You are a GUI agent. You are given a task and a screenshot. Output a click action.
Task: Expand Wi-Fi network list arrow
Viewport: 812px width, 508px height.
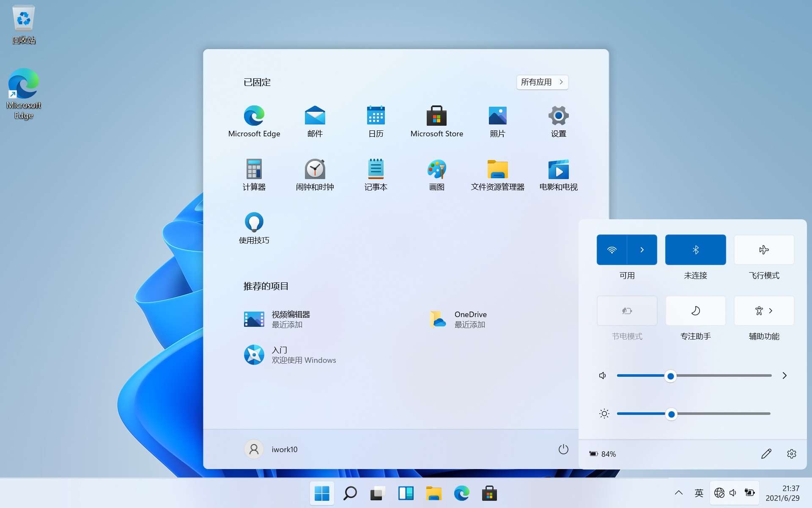click(642, 250)
